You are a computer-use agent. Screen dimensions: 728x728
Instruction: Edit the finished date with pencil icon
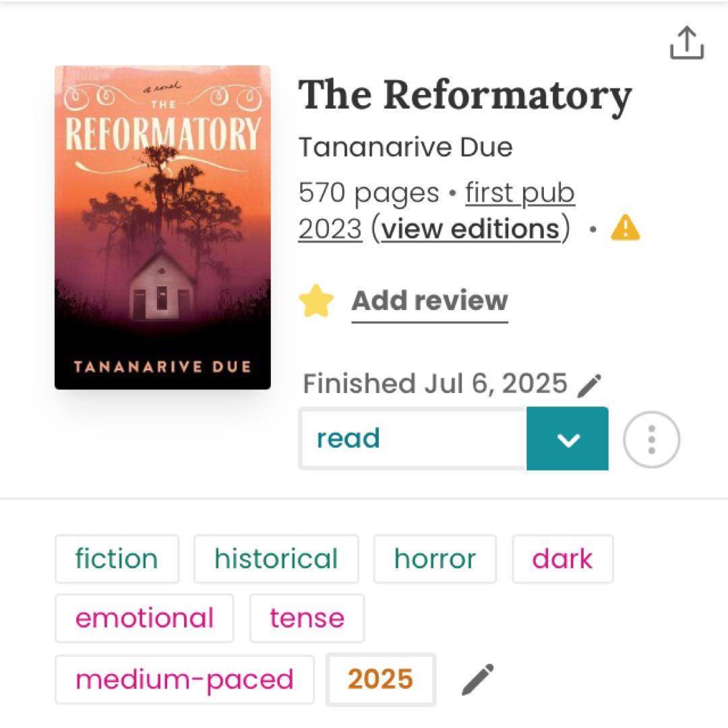point(590,386)
